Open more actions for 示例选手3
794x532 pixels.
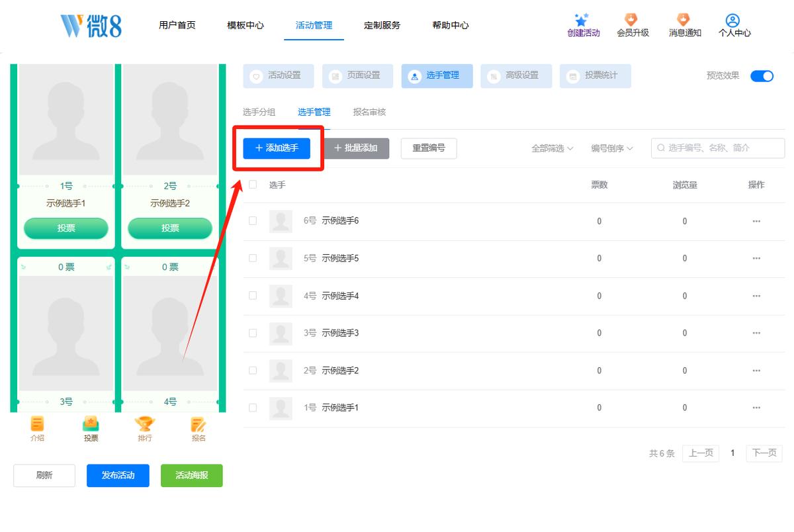point(756,333)
